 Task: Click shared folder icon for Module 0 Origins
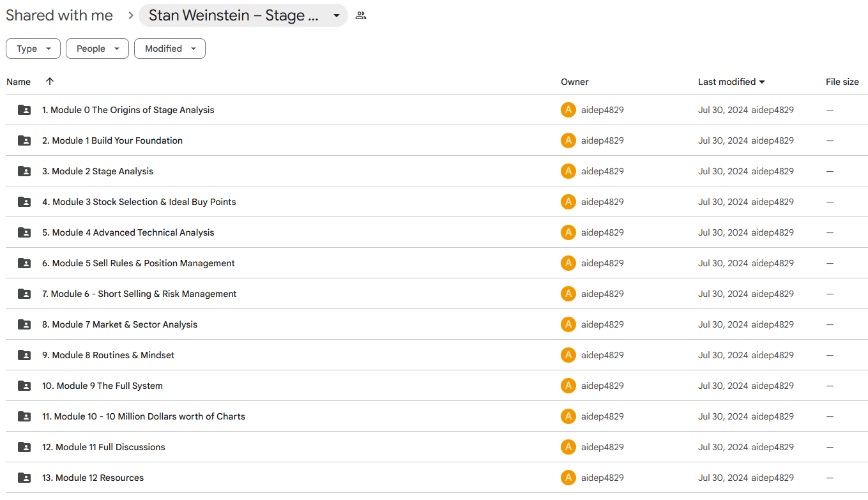24,110
